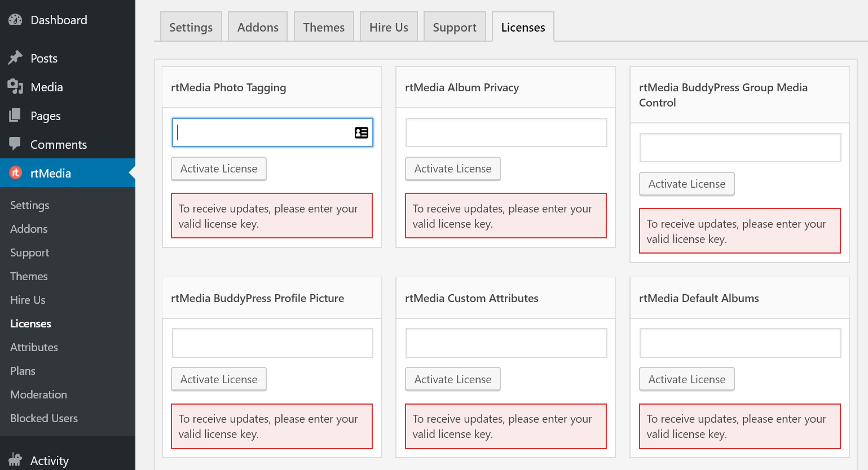Viewport: 868px width, 470px height.
Task: Click the contact-card icon inside Photo Tagging field
Action: tap(362, 132)
